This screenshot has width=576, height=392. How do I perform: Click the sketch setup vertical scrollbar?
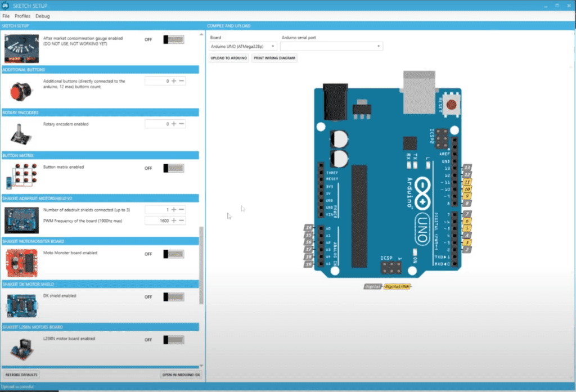pos(202,264)
